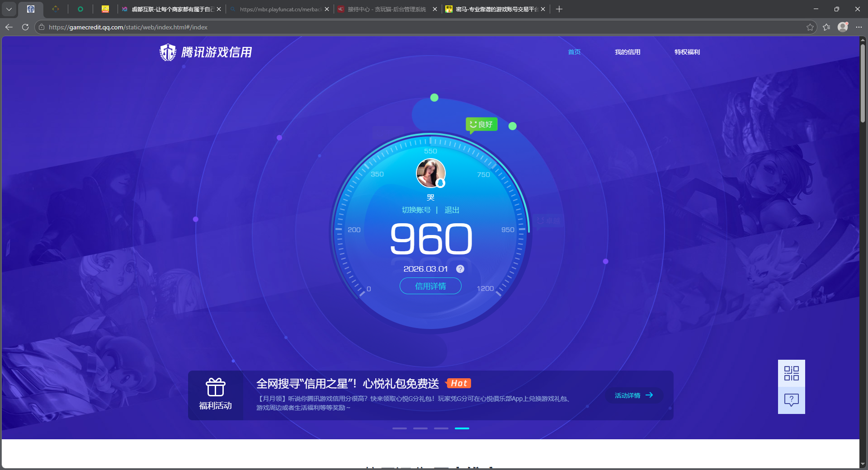Image resolution: width=868 pixels, height=470 pixels.
Task: Open the browser three-dot settings menu
Action: (860, 27)
